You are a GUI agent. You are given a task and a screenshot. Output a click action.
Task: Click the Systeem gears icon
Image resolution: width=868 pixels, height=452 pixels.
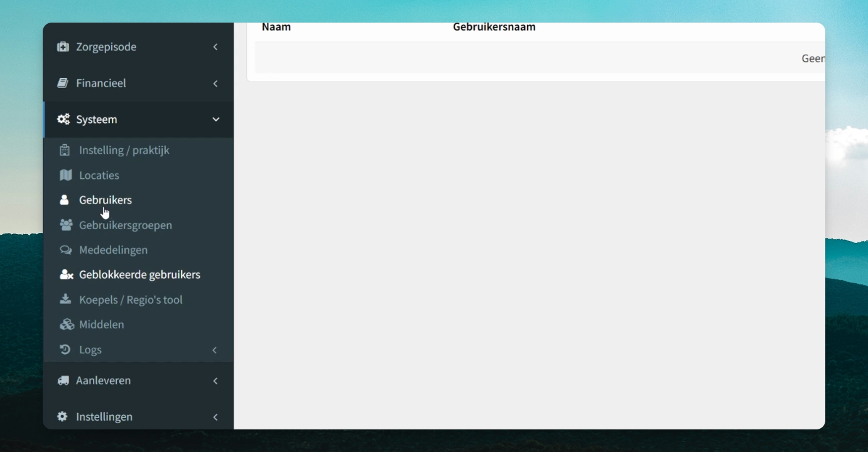[x=63, y=119]
